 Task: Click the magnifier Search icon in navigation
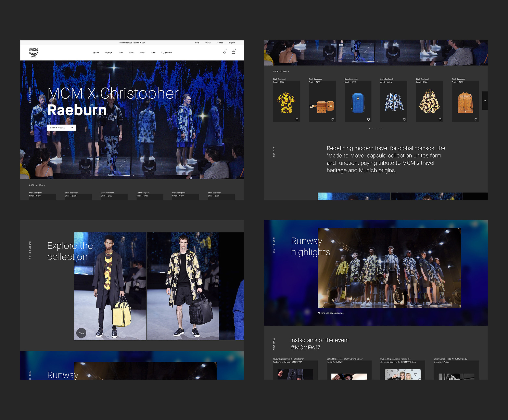(x=163, y=53)
